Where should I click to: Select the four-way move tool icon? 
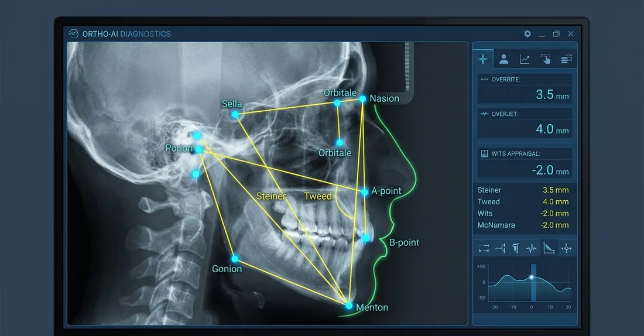coord(566,248)
